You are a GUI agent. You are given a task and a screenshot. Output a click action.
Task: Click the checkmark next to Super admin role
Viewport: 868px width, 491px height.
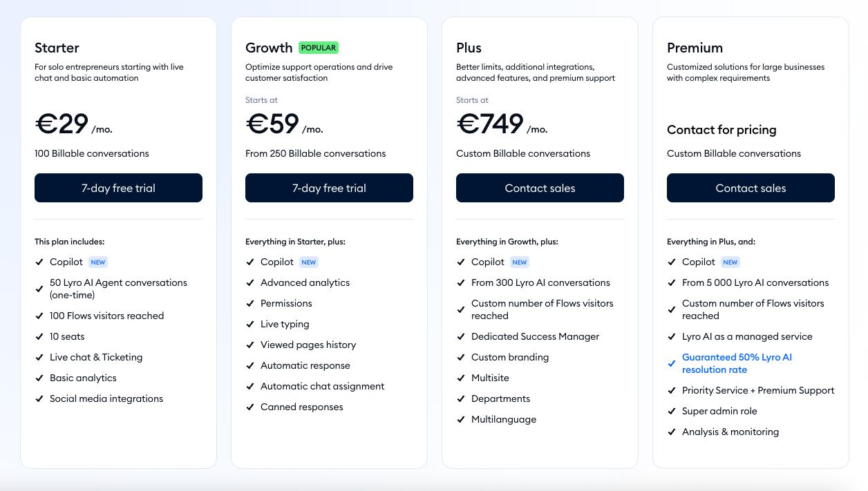(672, 412)
